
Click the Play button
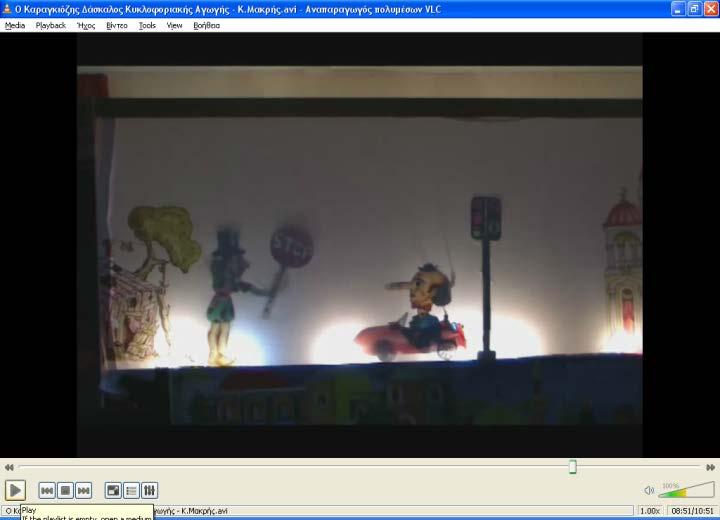click(x=15, y=490)
